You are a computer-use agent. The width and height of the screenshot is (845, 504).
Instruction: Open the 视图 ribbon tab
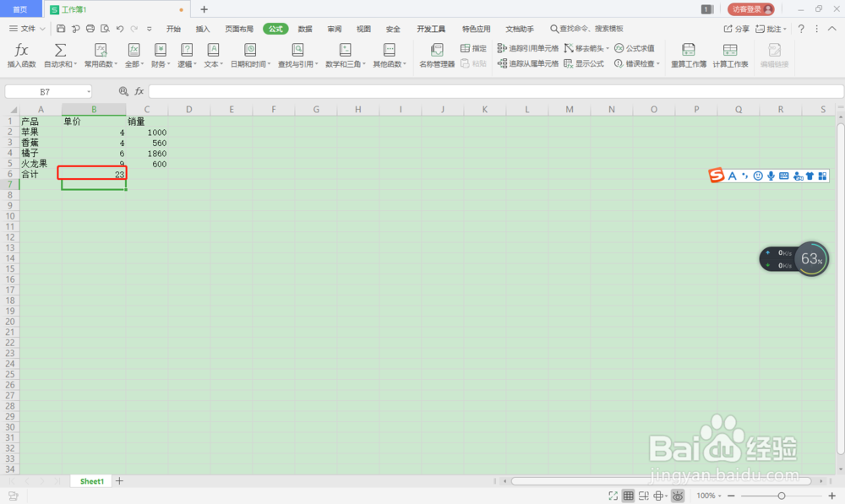[363, 29]
